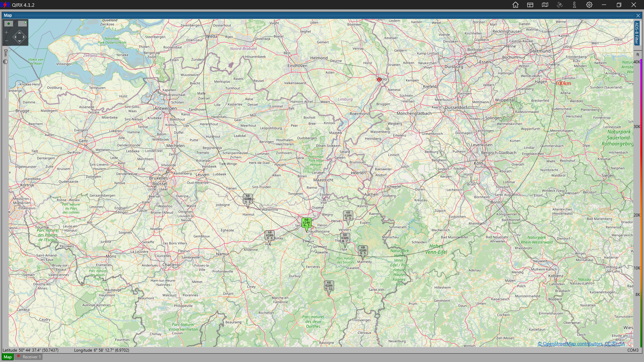The height and width of the screenshot is (362, 644).
Task: Click the Dim slider knob
Action: [x=5, y=62]
